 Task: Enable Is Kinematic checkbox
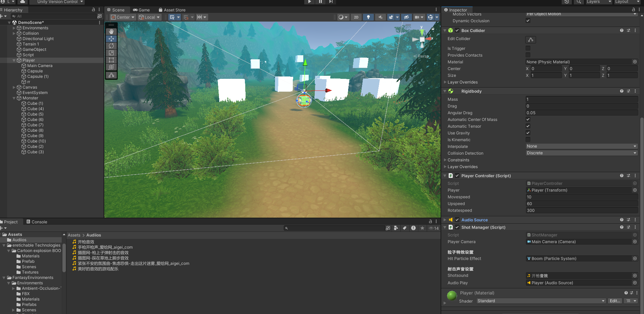(x=528, y=139)
